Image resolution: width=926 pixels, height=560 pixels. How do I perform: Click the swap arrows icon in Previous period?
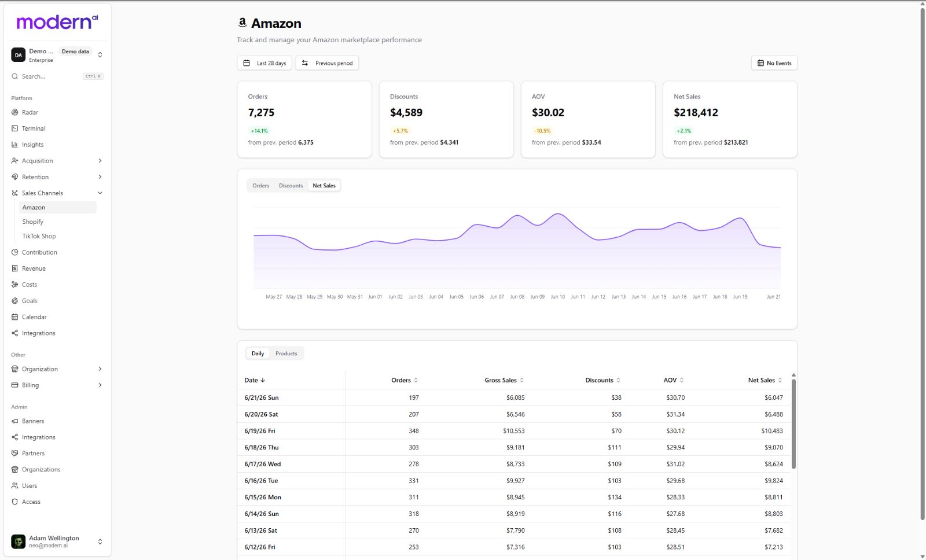pyautogui.click(x=305, y=63)
